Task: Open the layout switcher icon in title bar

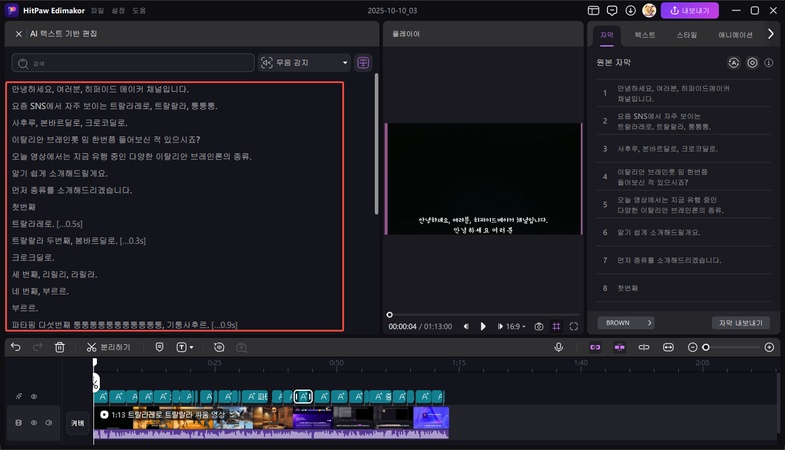Action: tap(592, 10)
